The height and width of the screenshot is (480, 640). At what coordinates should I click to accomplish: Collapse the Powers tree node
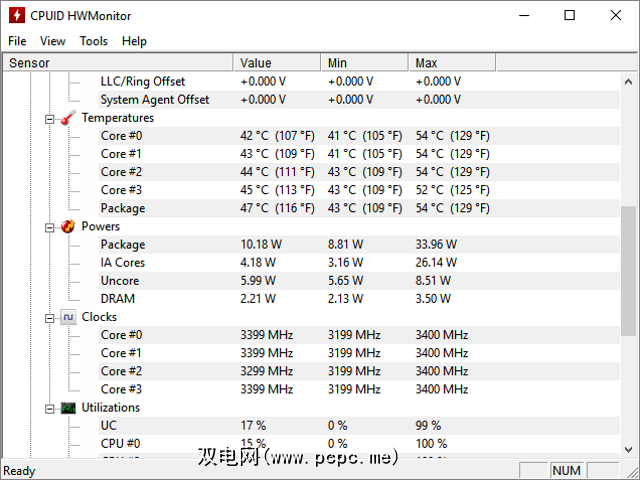tap(49, 228)
